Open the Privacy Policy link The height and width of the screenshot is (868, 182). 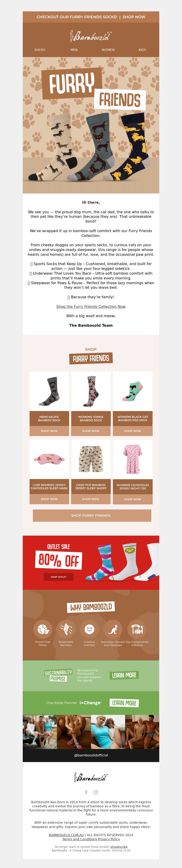point(109,839)
